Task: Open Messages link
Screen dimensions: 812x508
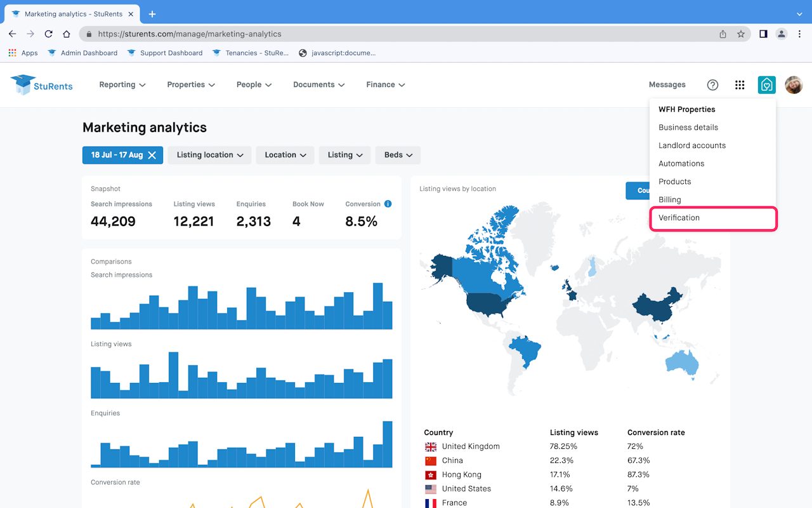Action: [x=667, y=85]
